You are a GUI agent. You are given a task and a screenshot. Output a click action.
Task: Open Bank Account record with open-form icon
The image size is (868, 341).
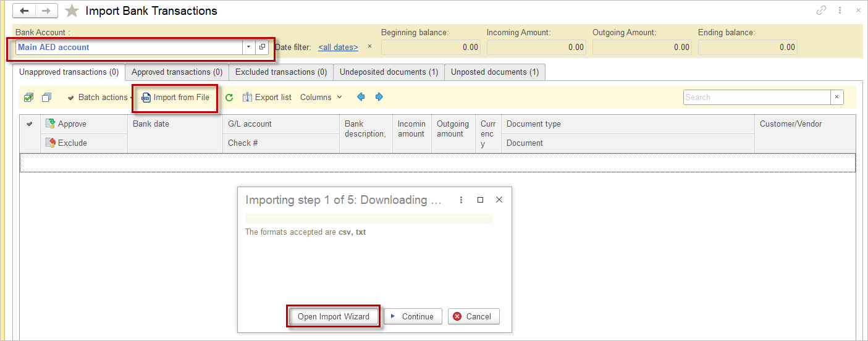point(262,47)
